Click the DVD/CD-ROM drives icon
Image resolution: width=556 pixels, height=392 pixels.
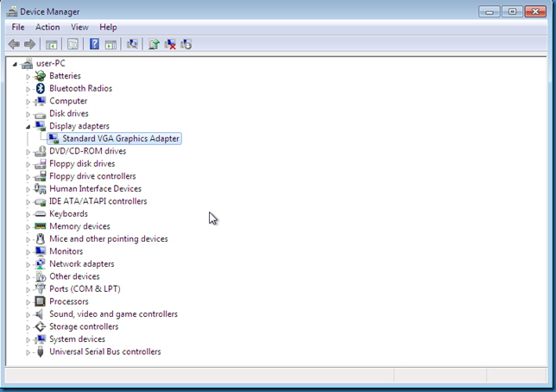point(40,151)
